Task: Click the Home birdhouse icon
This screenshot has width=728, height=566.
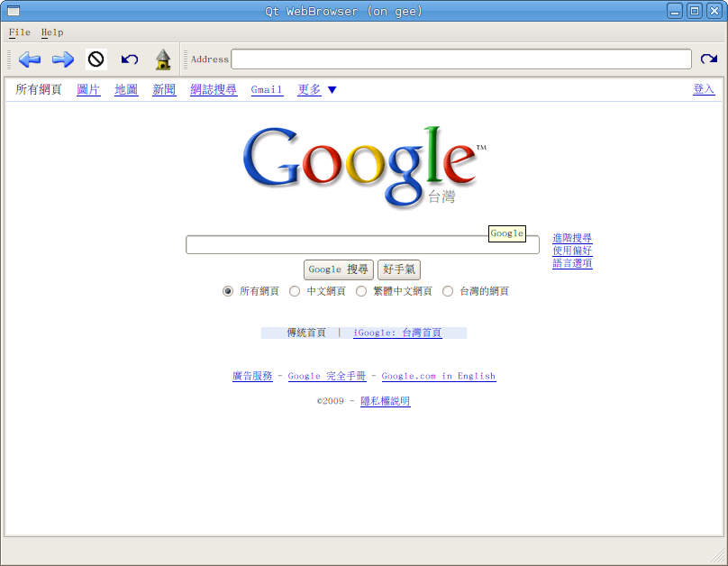Action: tap(163, 59)
